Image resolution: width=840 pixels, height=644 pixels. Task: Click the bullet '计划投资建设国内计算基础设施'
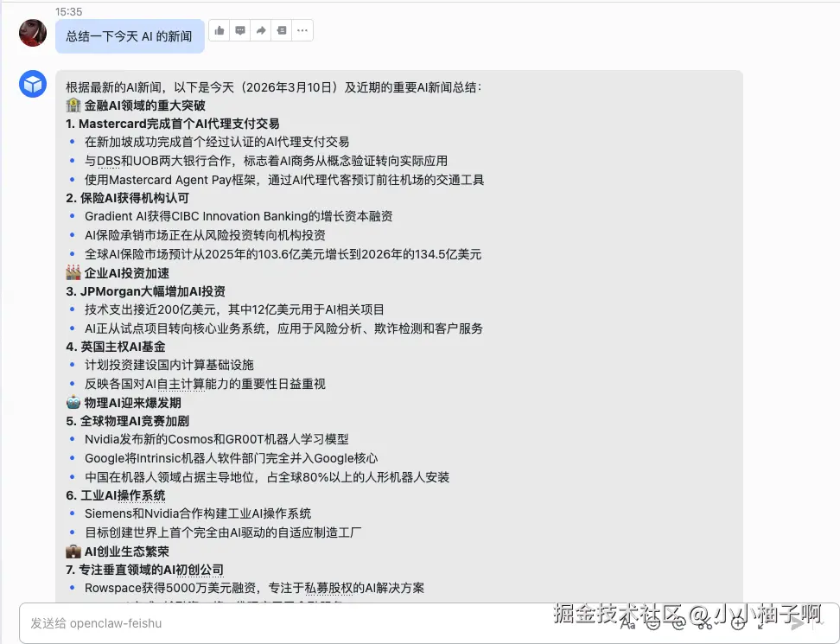(169, 366)
